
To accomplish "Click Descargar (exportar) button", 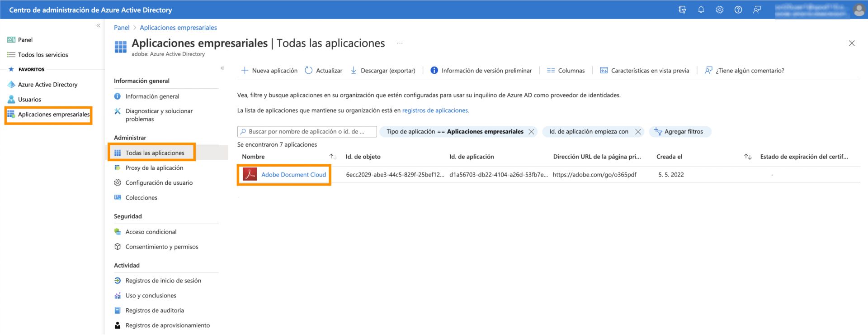I will [383, 71].
